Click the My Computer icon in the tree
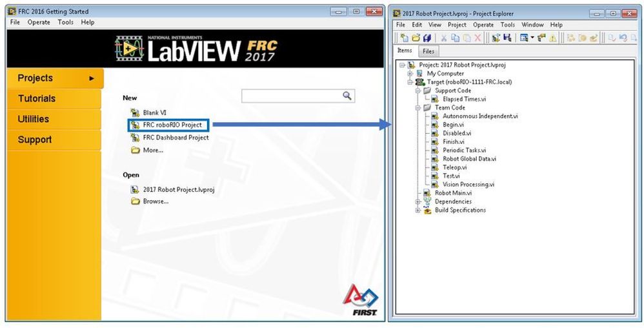The image size is (644, 328). (419, 73)
